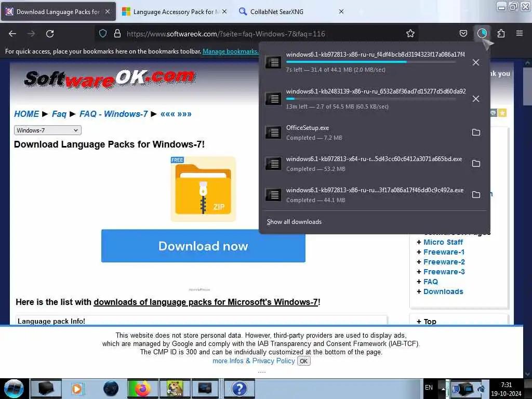Open Micro Staff sidebar link

(x=443, y=242)
